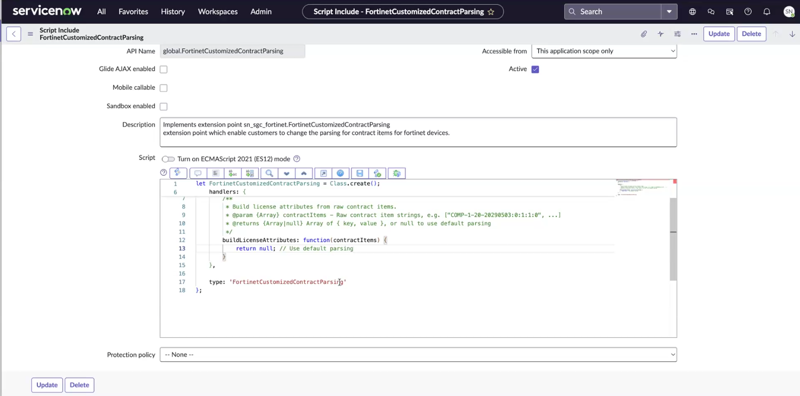Open the Admin menu

point(261,12)
